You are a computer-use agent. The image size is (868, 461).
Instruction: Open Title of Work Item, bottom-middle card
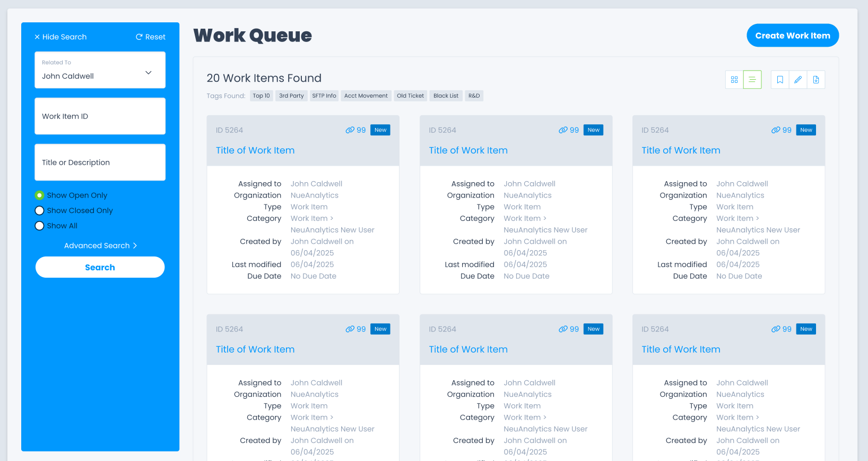point(468,349)
